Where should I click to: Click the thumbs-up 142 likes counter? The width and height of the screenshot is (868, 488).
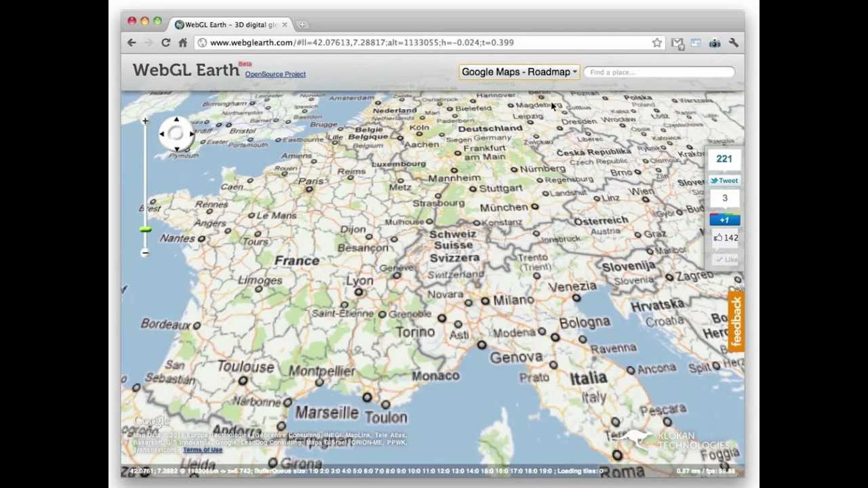(x=725, y=238)
